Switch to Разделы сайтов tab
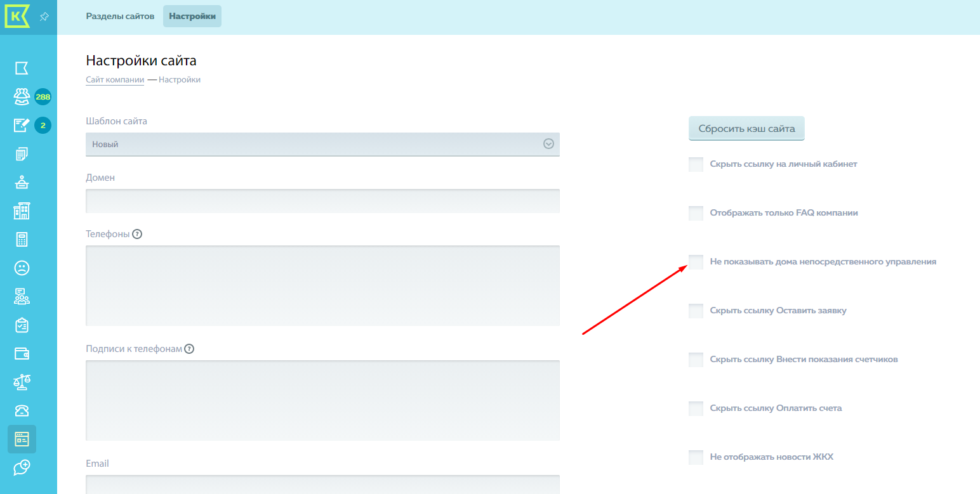Image resolution: width=980 pixels, height=494 pixels. tap(120, 16)
